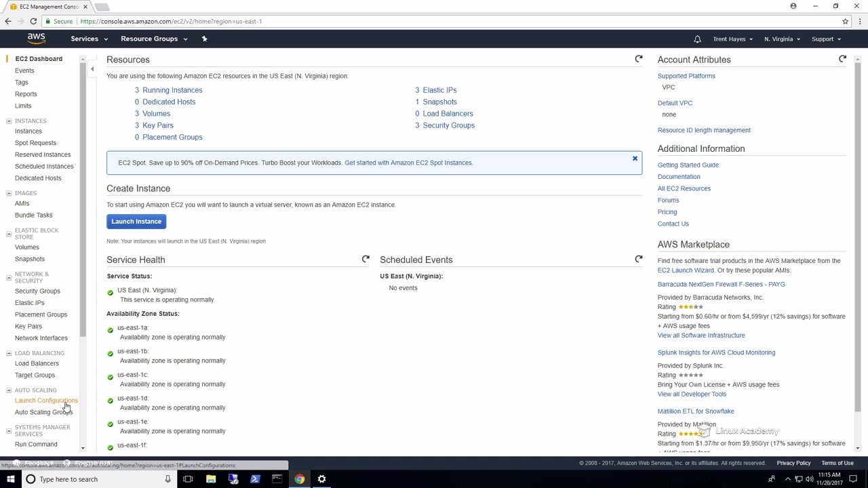The width and height of the screenshot is (868, 488).
Task: Open Load Balancers in sidebar
Action: (37, 363)
